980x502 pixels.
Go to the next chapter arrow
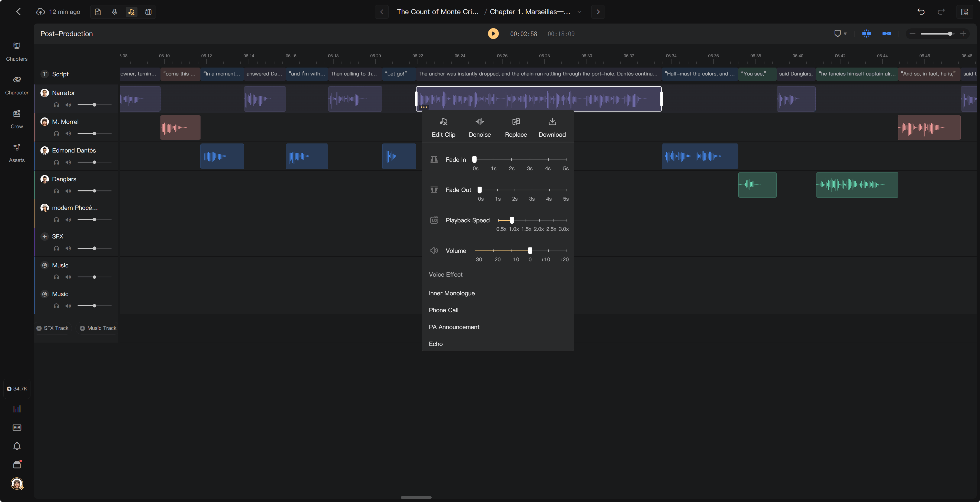point(598,12)
